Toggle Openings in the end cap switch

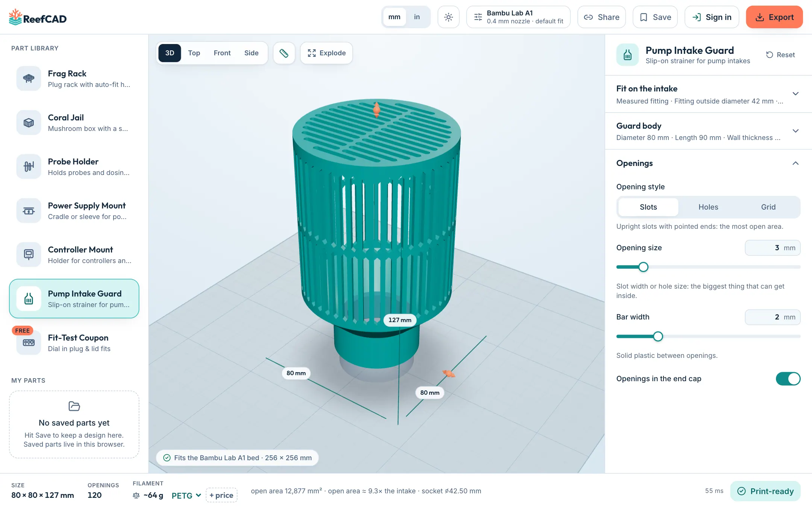pyautogui.click(x=788, y=379)
